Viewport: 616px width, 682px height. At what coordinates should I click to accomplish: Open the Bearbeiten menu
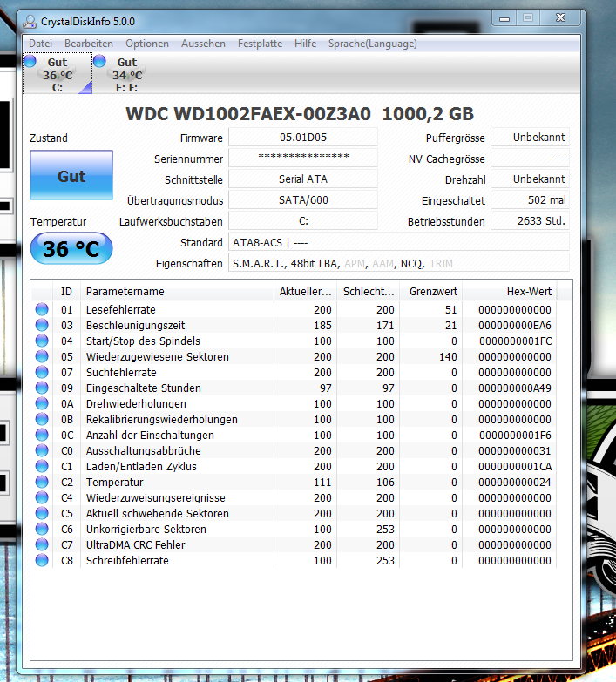pyautogui.click(x=89, y=44)
